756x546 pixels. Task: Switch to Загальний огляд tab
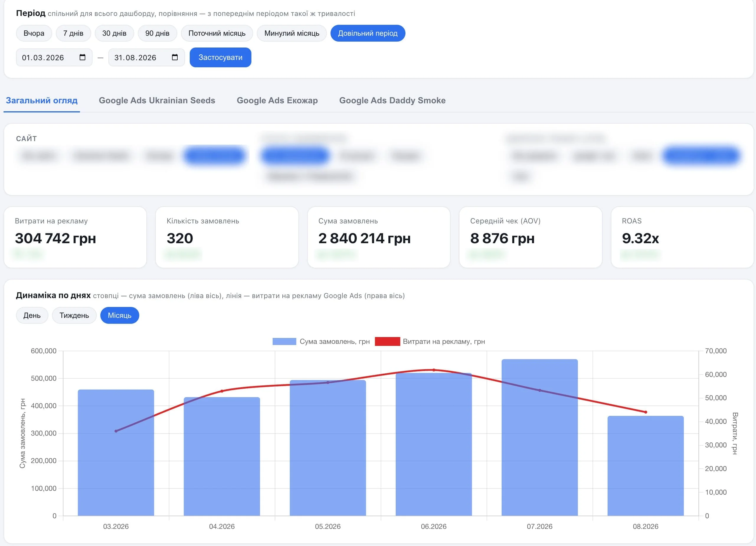click(x=42, y=100)
